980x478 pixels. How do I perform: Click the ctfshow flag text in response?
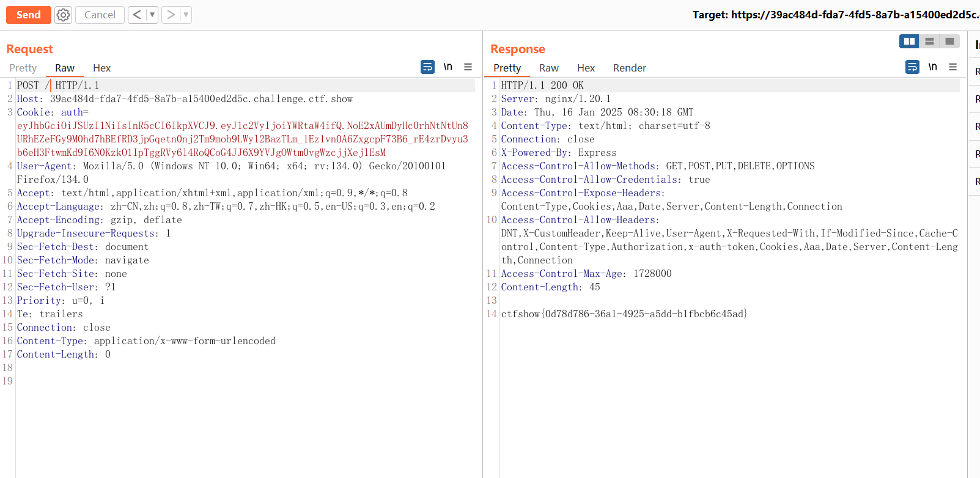(x=624, y=314)
